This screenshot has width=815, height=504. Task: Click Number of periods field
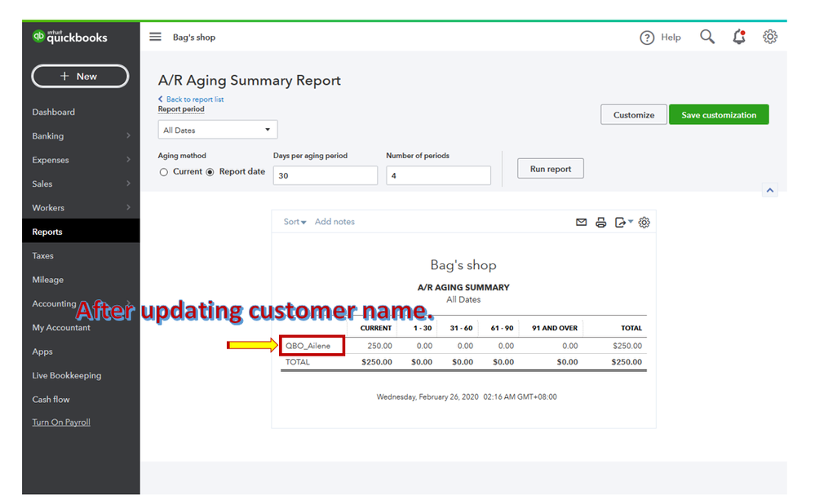439,175
